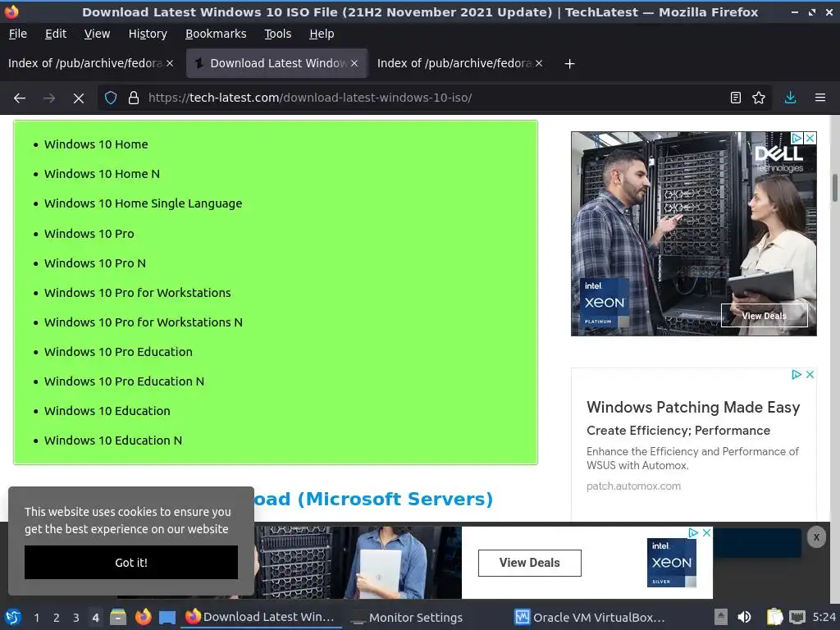Select the text 'Windows 10 Pro N'
This screenshot has width=840, height=630.
click(x=95, y=263)
